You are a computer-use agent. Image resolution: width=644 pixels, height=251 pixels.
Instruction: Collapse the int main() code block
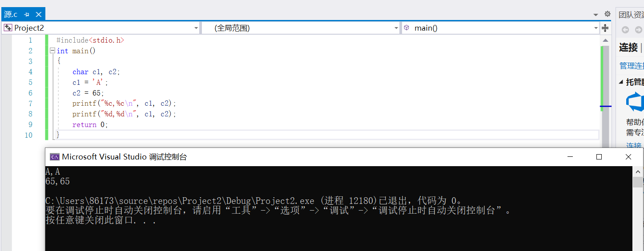coord(52,51)
